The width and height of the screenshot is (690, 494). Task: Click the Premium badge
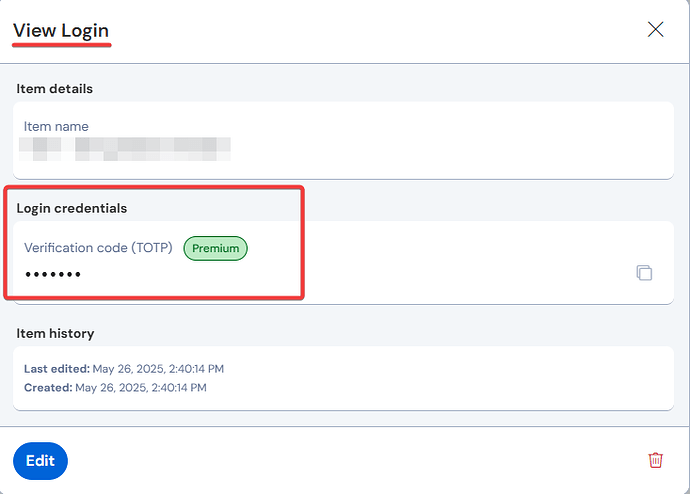[x=216, y=248]
